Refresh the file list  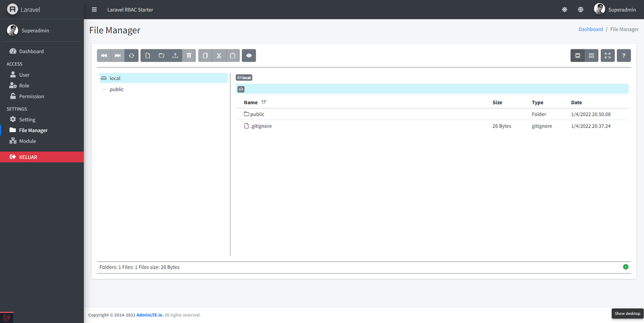(x=131, y=55)
